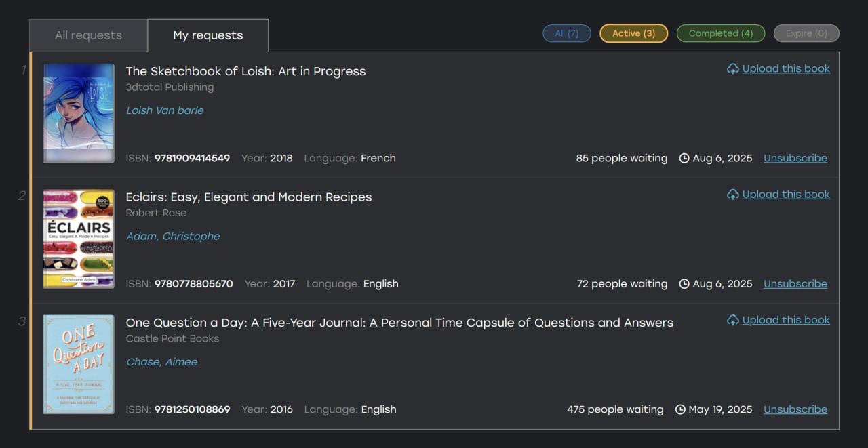Open author link Adam, Christophe

click(173, 237)
